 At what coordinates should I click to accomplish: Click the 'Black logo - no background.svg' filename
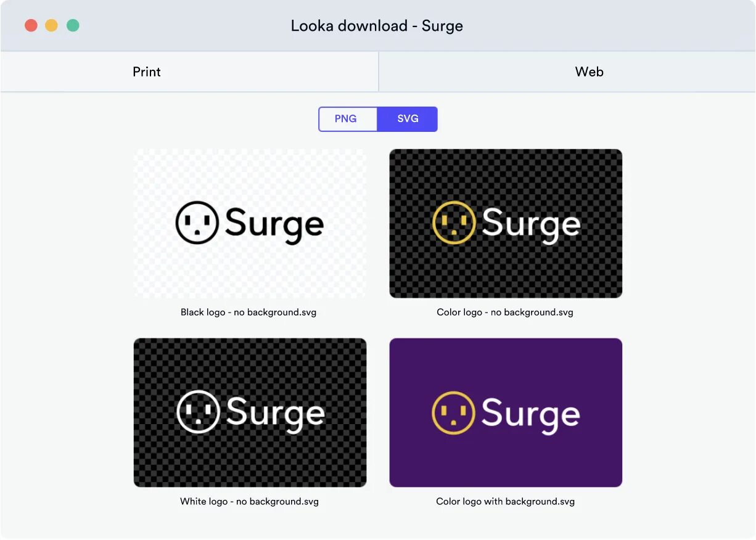point(249,313)
